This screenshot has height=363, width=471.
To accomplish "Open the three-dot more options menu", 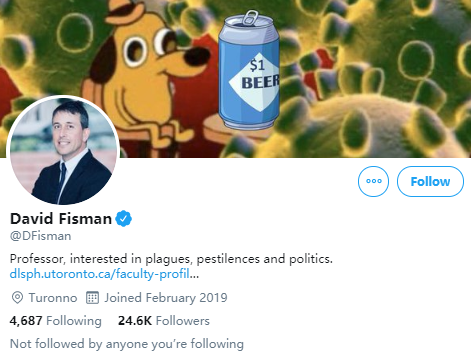I will click(373, 181).
